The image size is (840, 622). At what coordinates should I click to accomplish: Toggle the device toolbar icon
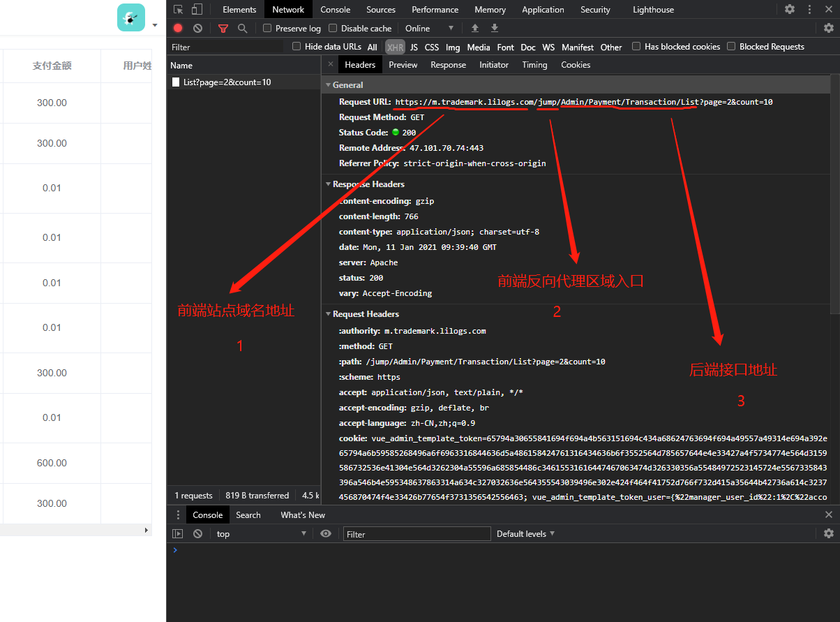(x=197, y=10)
